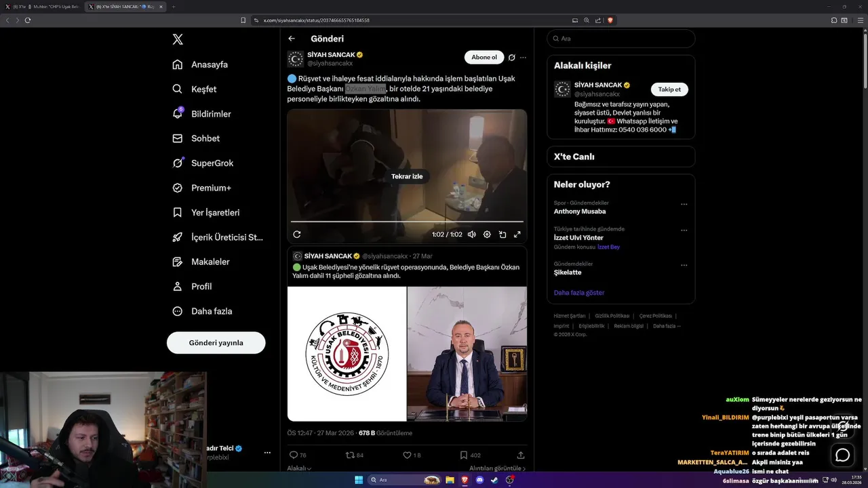Click taskbar Ara search box
This screenshot has height=488, width=868.
click(x=403, y=480)
